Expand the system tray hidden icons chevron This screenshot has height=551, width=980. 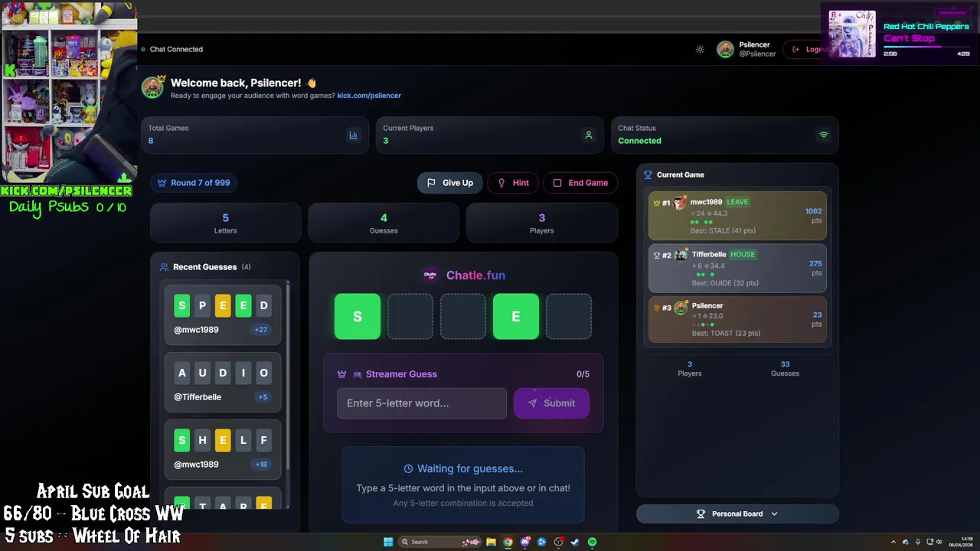tap(893, 542)
